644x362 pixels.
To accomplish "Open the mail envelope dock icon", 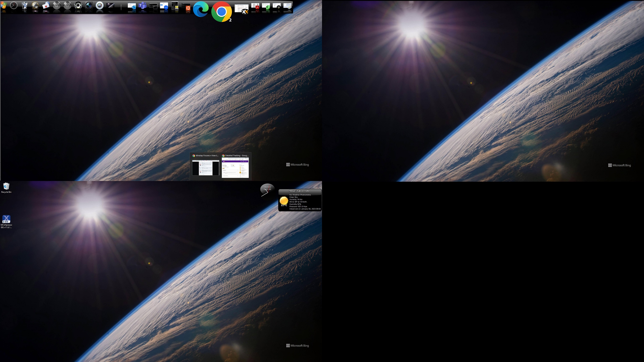I will 46,5.
